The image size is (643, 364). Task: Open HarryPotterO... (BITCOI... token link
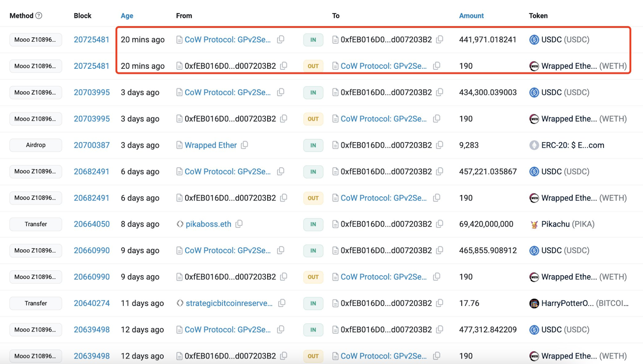[x=585, y=303]
